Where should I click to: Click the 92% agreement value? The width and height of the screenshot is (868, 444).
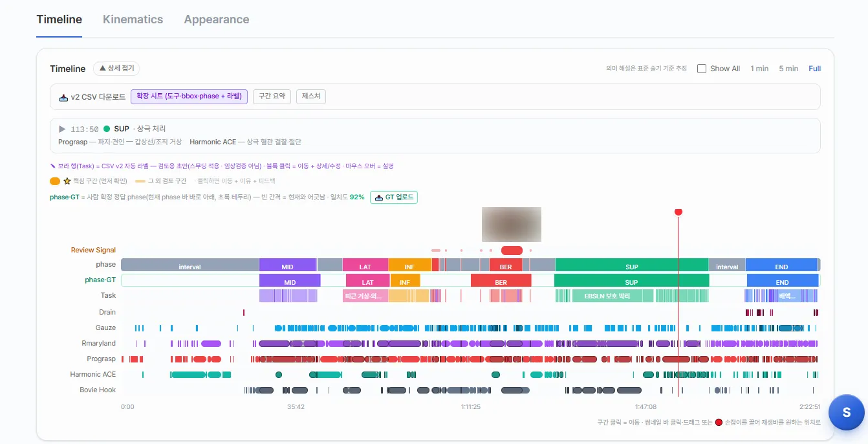pyautogui.click(x=357, y=197)
